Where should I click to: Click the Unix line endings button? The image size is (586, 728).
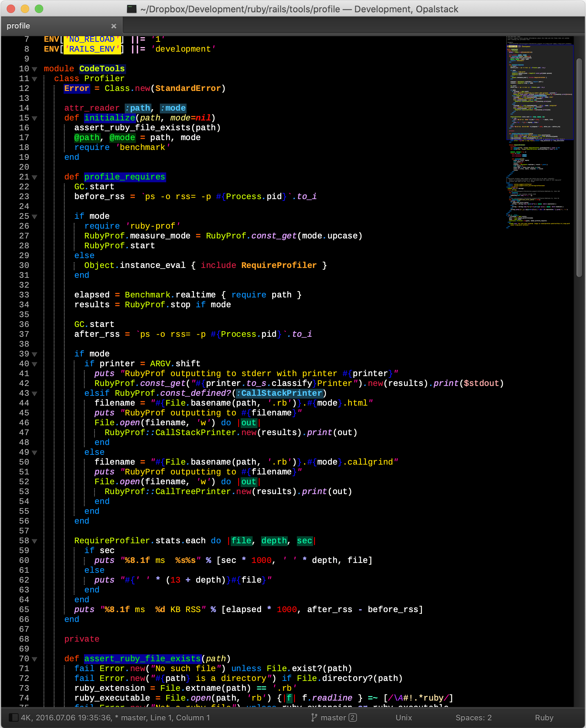point(404,717)
